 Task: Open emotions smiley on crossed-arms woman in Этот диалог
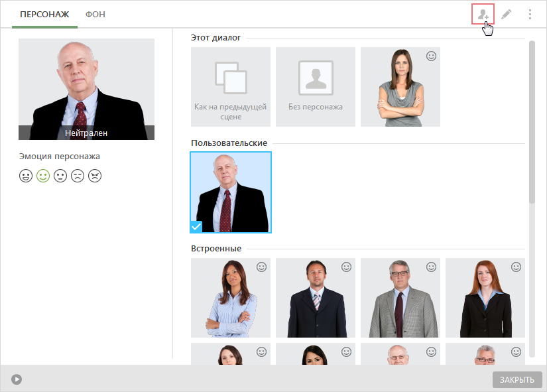[x=431, y=56]
